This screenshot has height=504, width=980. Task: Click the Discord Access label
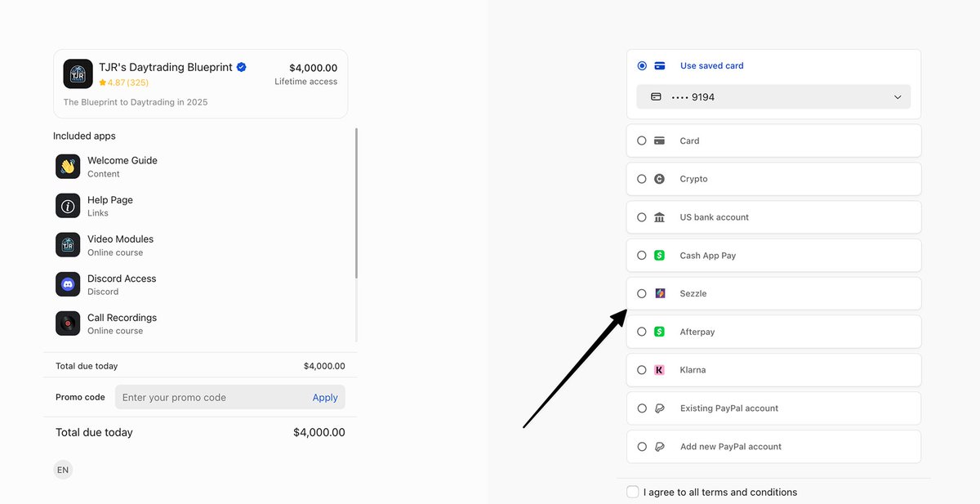[x=122, y=279]
